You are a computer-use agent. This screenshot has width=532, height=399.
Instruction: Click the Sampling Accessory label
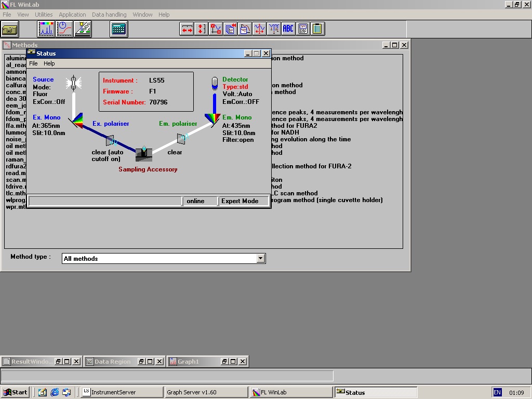point(148,169)
